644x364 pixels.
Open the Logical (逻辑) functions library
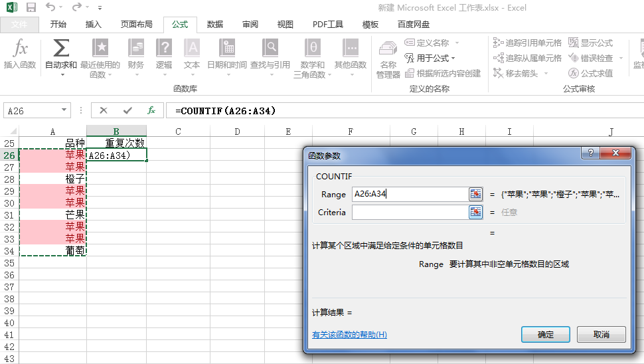[164, 57]
